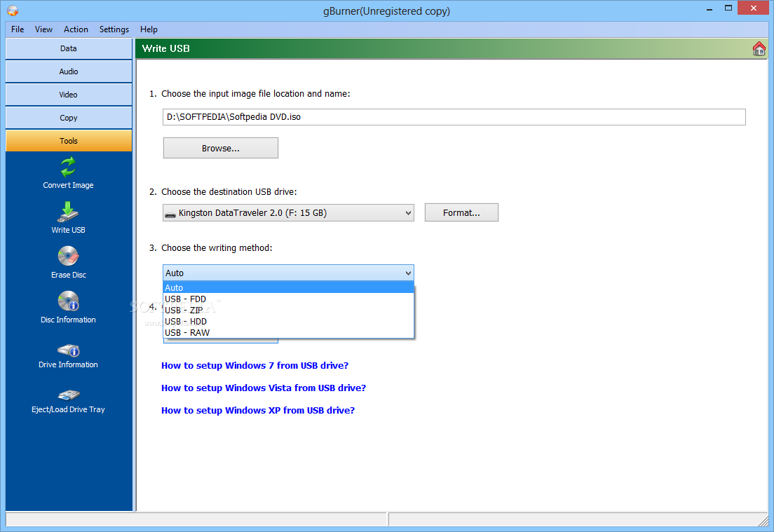
Task: Select the Write USB tool icon
Action: pos(68,212)
